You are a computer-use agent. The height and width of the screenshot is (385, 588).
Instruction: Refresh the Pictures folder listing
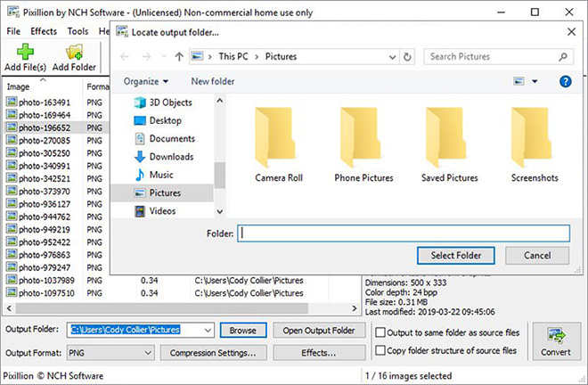(407, 57)
